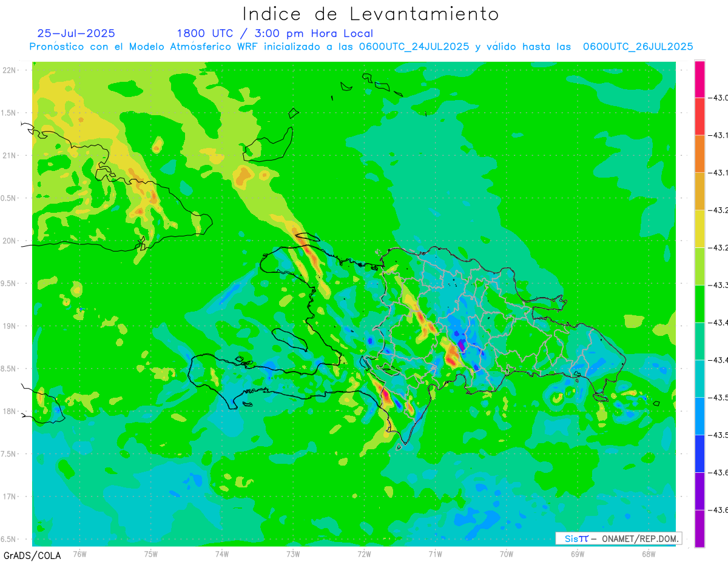The width and height of the screenshot is (728, 562).
Task: Click the magenta-pink swatch in the color legend
Action: tap(699, 79)
